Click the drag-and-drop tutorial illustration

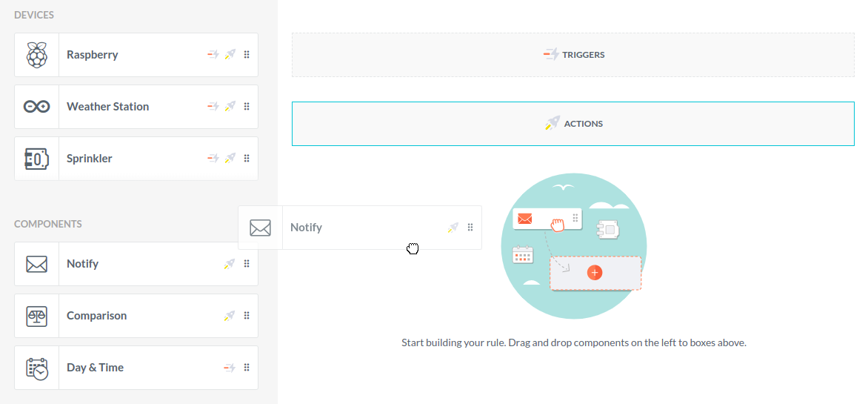(x=574, y=246)
